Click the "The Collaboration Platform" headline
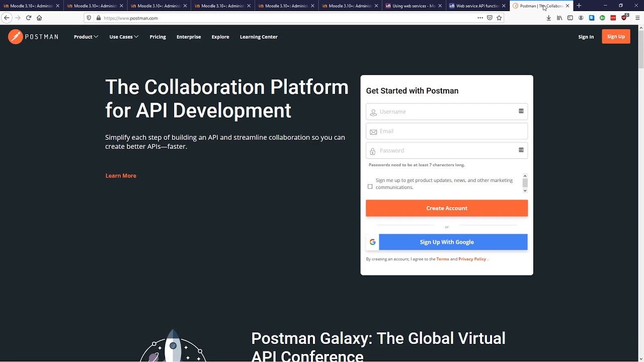This screenshot has width=644, height=362. (x=227, y=87)
